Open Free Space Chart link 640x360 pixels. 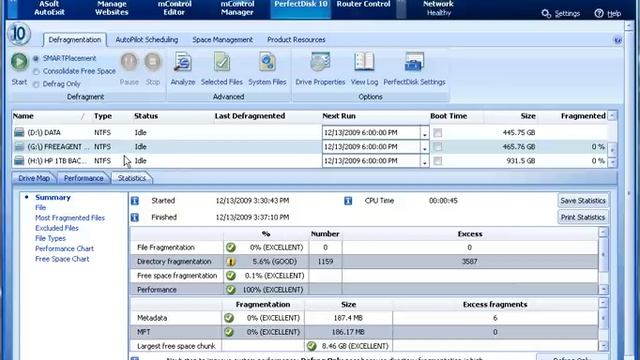pos(62,259)
